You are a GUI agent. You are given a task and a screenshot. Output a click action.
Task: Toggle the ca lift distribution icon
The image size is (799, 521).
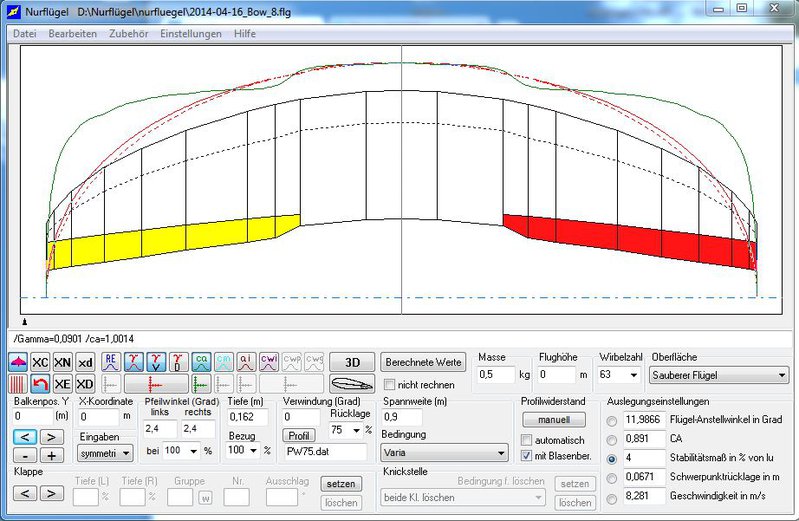click(x=201, y=362)
